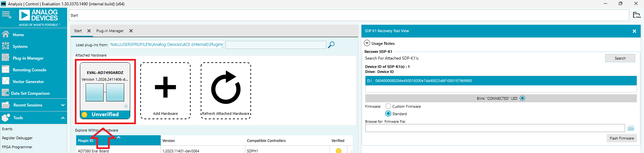The width and height of the screenshot is (644, 153).
Task: Sort by the Version column header
Action: click(x=203, y=141)
